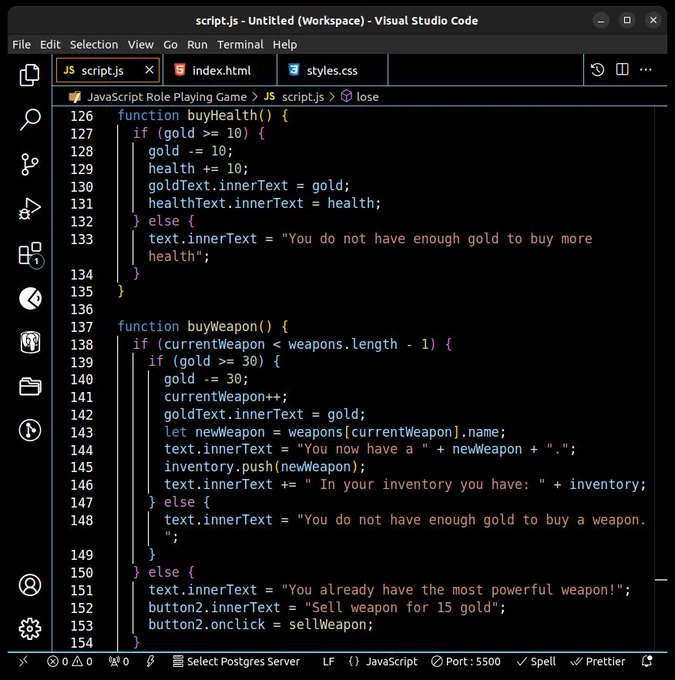Viewport: 675px width, 680px height.
Task: Open the Source Control view
Action: (29, 164)
